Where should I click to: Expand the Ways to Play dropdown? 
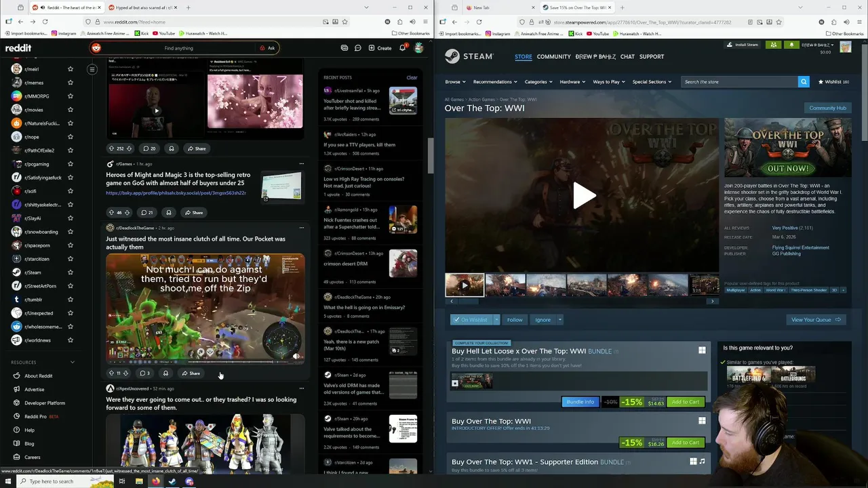tap(609, 82)
